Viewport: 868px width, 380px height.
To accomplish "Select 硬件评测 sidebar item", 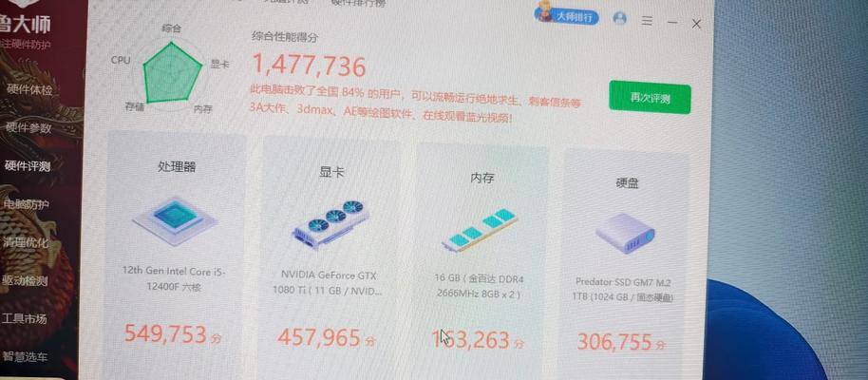I will [28, 166].
